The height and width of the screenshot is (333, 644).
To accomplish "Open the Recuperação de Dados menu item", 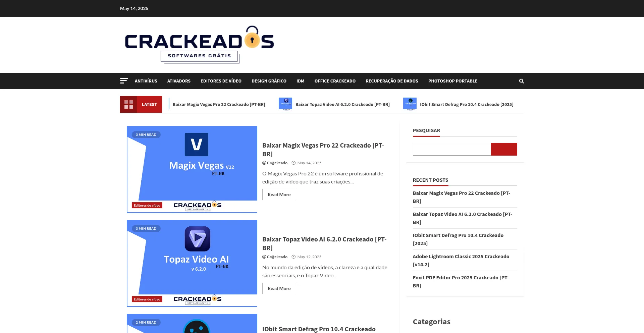I will (x=392, y=81).
